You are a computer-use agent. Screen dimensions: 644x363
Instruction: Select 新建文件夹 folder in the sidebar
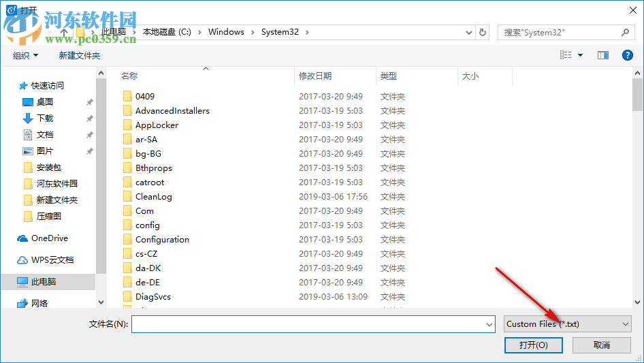(57, 200)
